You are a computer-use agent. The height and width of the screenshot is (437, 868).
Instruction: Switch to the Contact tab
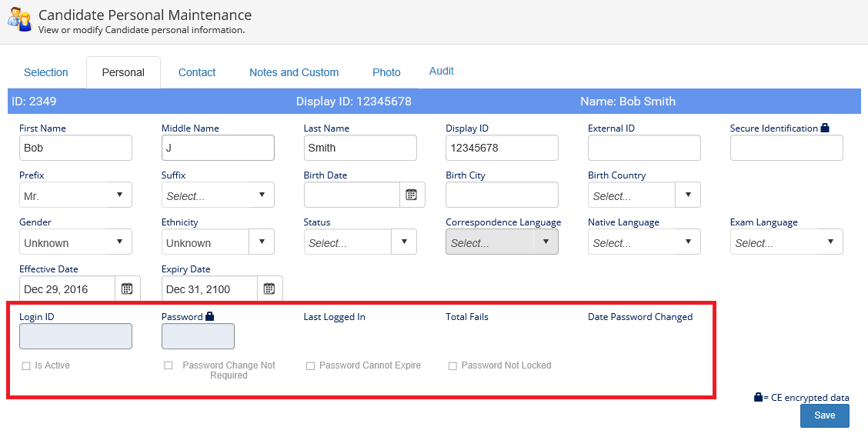coord(197,72)
